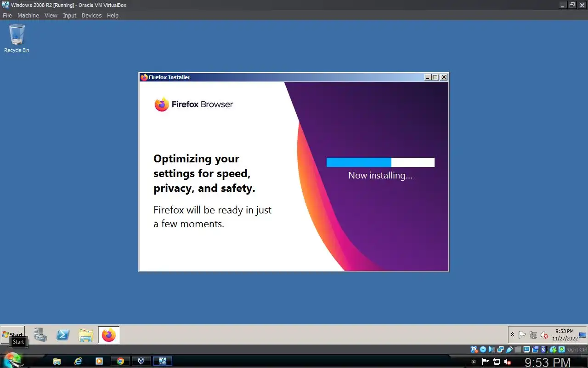Click host network tray icon

coord(497,362)
